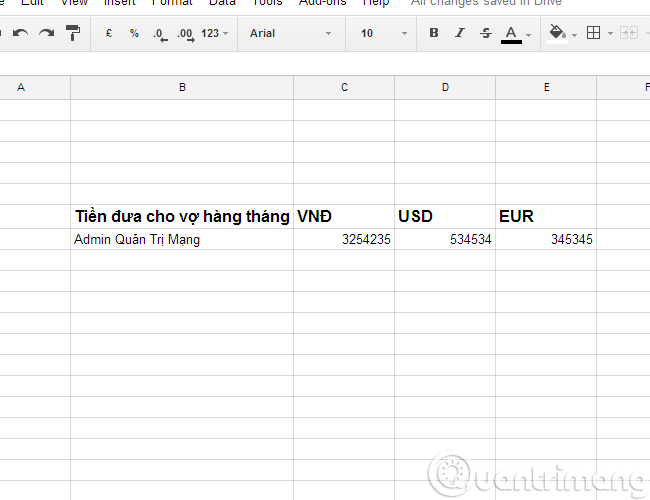Expand the Borders dropdown arrow
The image size is (650, 500).
(x=610, y=33)
